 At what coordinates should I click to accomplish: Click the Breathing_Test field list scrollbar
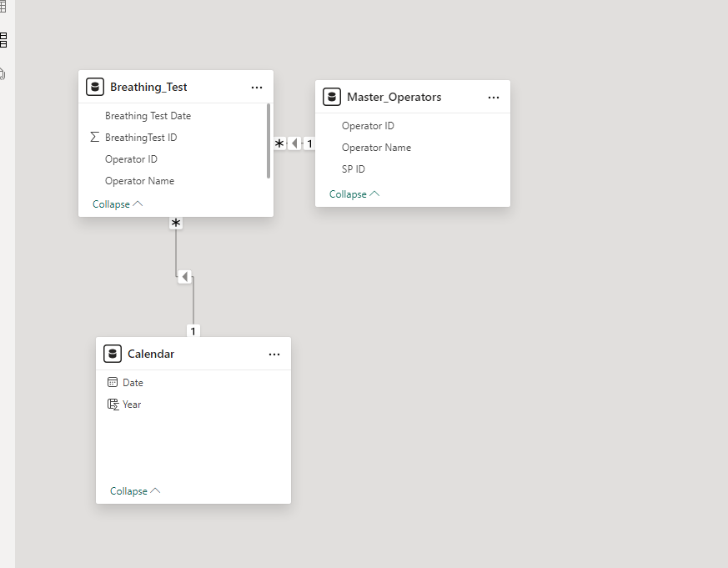click(269, 141)
